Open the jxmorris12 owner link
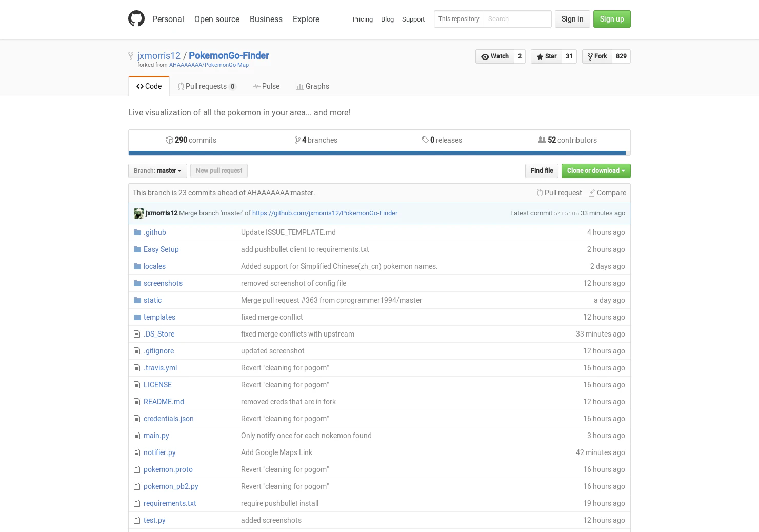The width and height of the screenshot is (759, 532). pyautogui.click(x=159, y=56)
